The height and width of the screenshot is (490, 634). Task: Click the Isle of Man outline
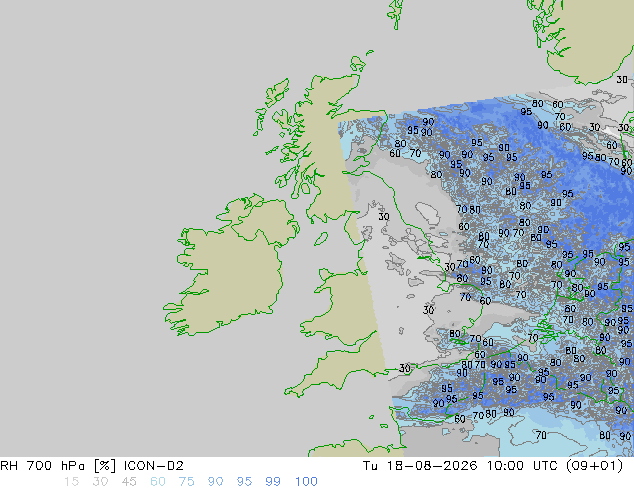pos(321,239)
